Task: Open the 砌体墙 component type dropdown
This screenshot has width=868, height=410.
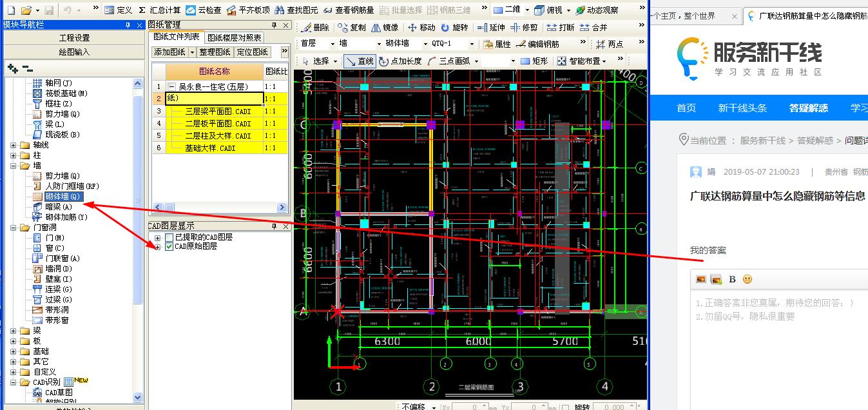Action: (x=425, y=44)
